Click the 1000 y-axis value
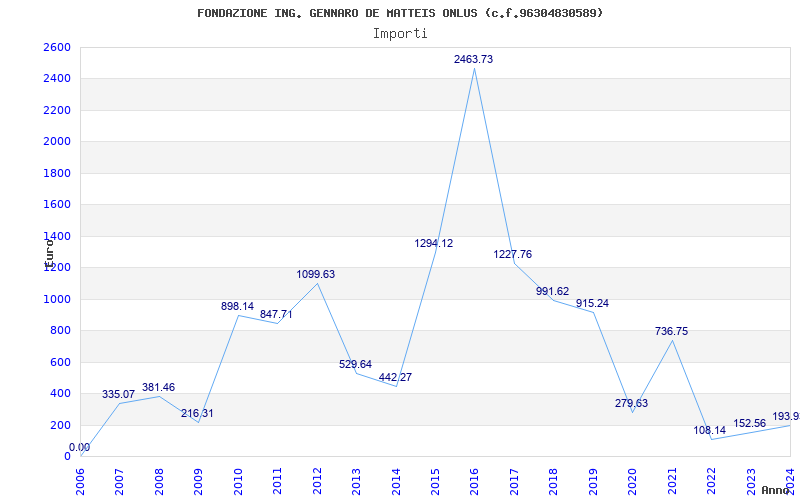The image size is (800, 500). click(x=57, y=299)
